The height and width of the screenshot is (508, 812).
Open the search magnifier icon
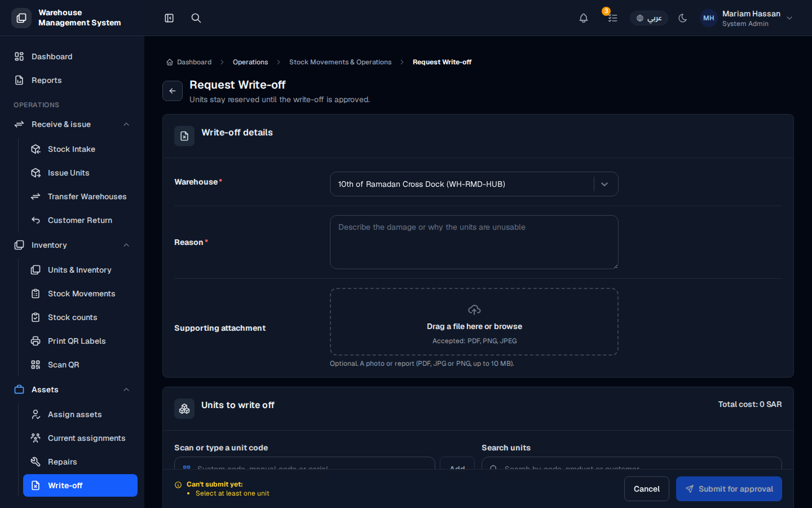click(x=196, y=18)
